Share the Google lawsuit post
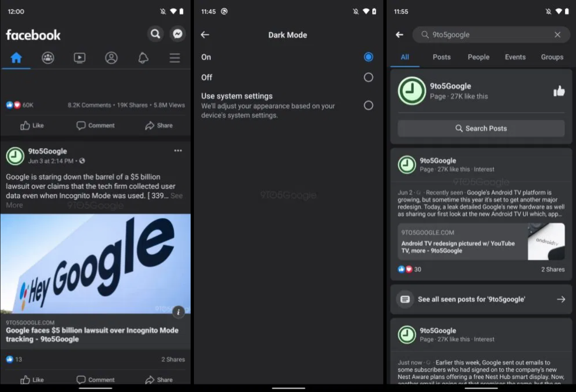This screenshot has width=576, height=392. 159,380
